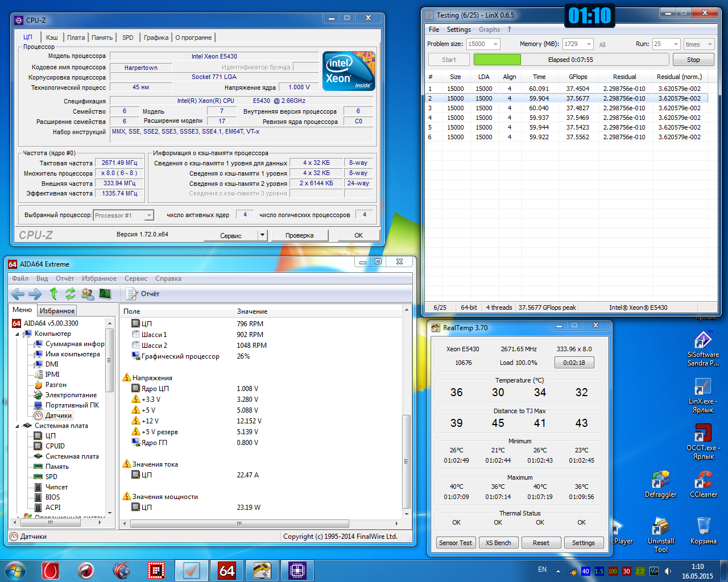Open the dropdown arrow next to Сервис in CPU-Z
728x582 pixels.
point(262,235)
